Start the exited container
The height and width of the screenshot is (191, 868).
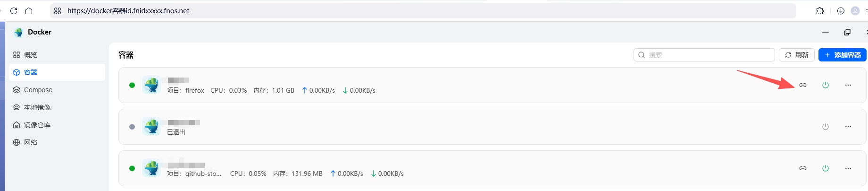826,127
